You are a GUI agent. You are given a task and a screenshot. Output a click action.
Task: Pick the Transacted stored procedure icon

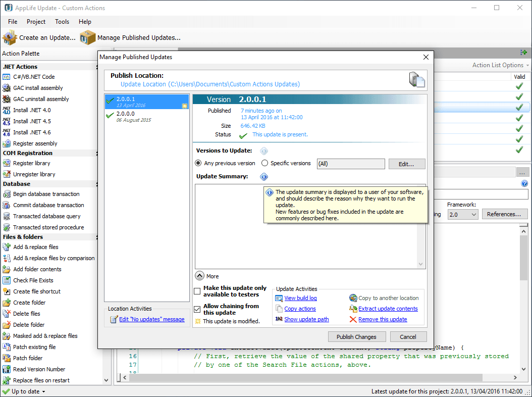pos(7,227)
